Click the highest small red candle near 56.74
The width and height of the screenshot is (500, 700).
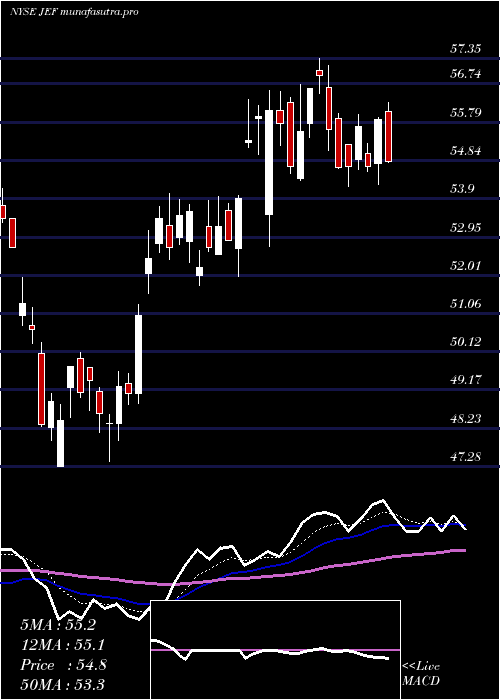pos(319,73)
